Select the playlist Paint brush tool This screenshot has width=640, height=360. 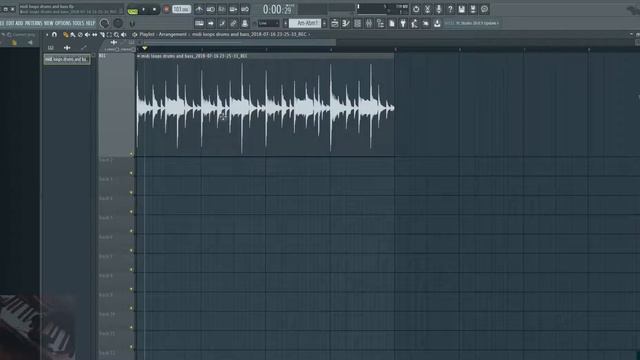73,35
